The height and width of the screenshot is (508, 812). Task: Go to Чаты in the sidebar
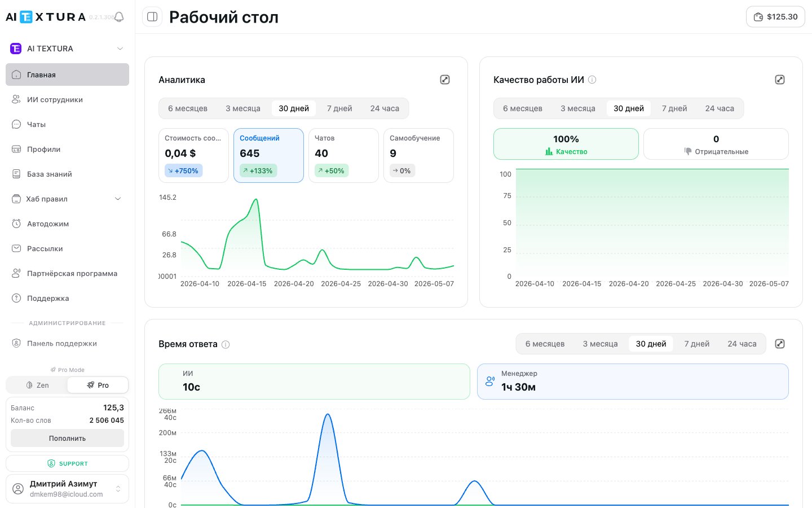click(67, 124)
